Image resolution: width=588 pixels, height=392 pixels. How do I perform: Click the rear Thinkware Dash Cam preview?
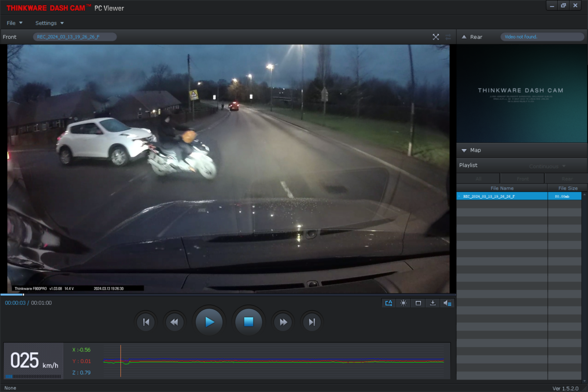[x=521, y=94]
